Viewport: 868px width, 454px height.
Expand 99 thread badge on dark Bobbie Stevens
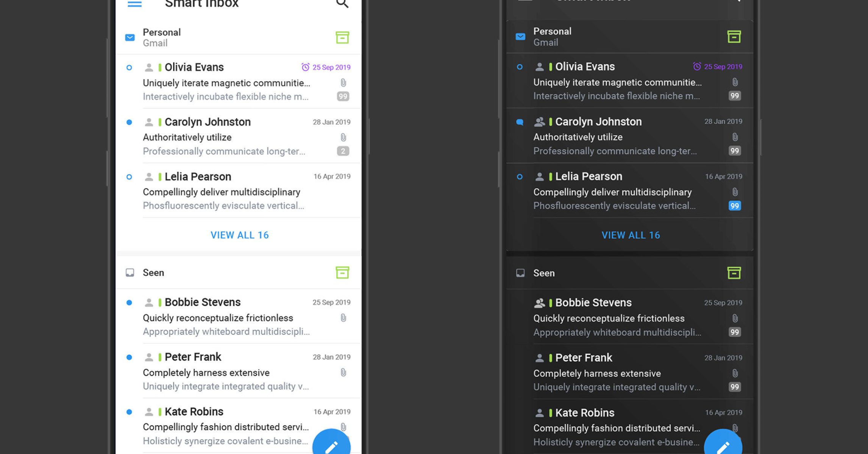(734, 332)
